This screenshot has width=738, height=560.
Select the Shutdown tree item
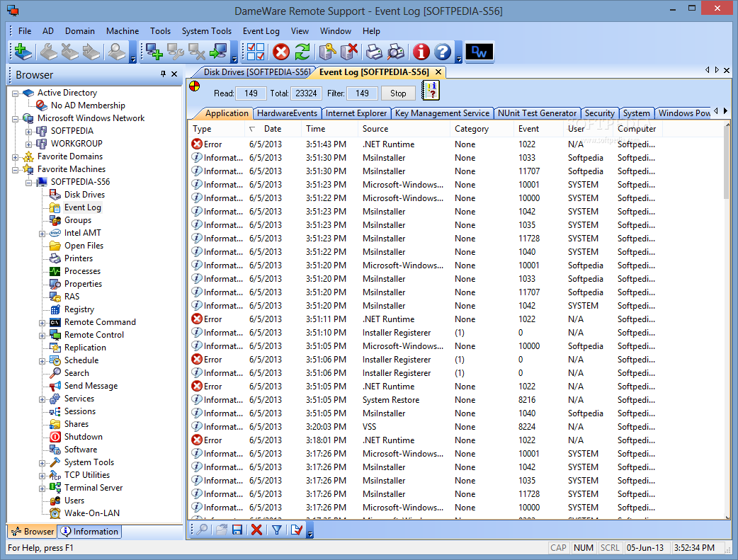pyautogui.click(x=84, y=438)
